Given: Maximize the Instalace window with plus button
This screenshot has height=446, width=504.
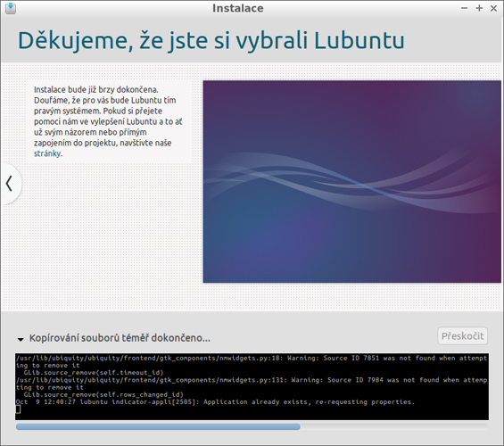Looking at the screenshot, I should click(479, 8).
